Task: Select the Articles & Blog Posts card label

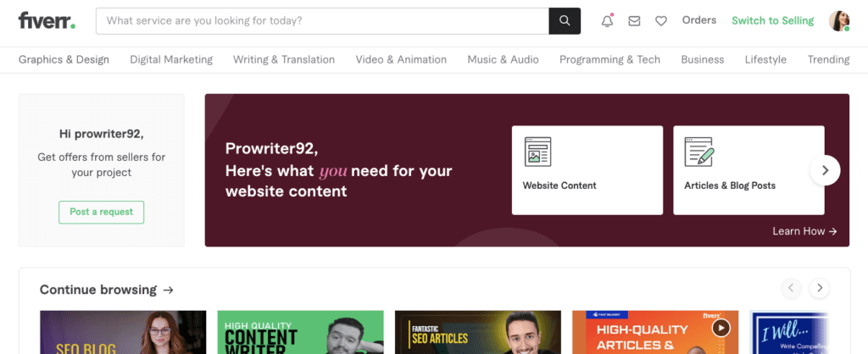Action: (730, 185)
